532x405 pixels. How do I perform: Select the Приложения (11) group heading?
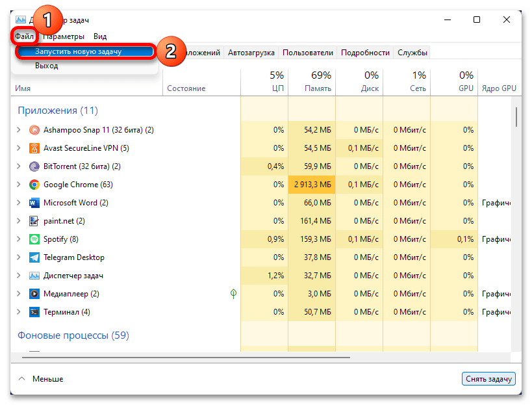(x=58, y=111)
